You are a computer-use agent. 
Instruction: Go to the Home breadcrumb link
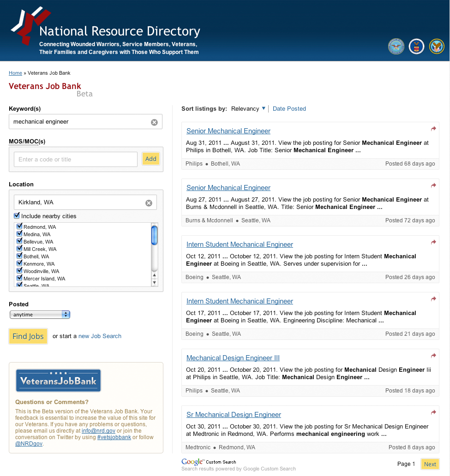(15, 73)
